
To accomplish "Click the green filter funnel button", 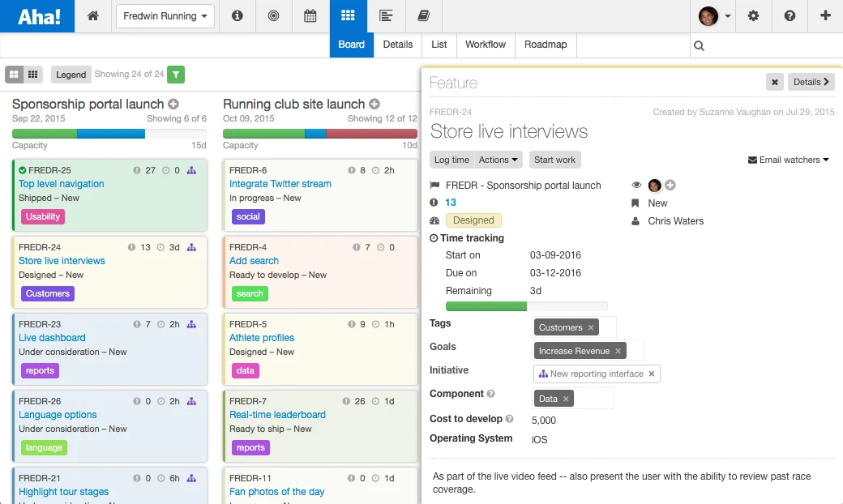I will pos(176,75).
